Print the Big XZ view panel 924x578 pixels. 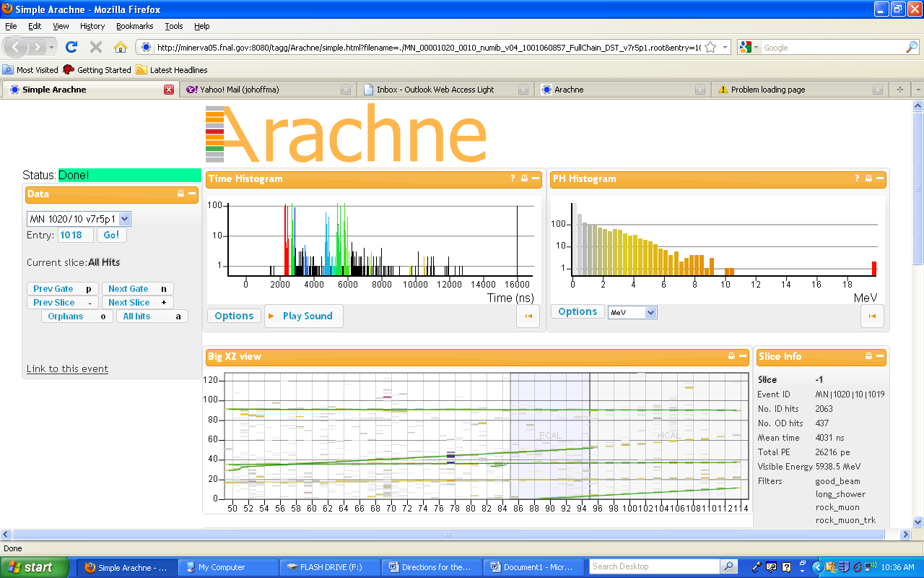click(731, 356)
